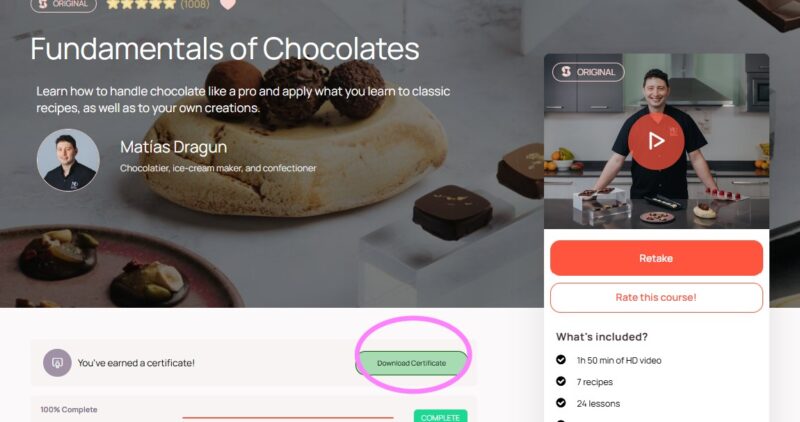
Task: Click the five-star rating icons
Action: [x=141, y=4]
